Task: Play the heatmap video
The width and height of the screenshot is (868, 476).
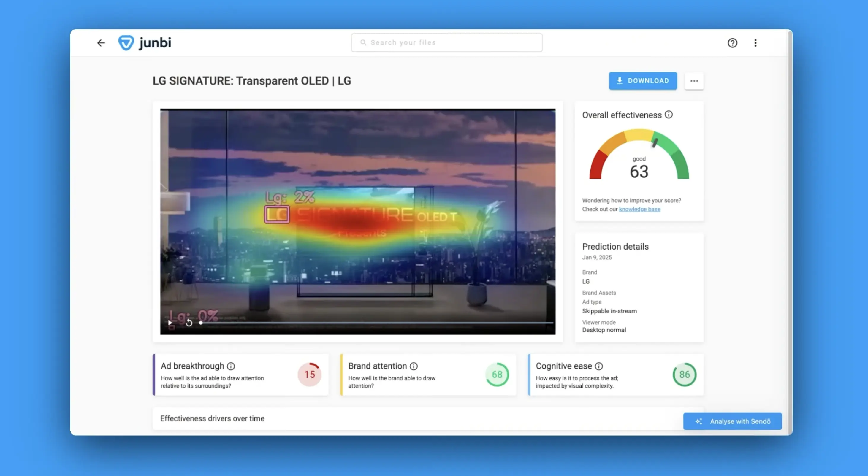Action: 170,323
